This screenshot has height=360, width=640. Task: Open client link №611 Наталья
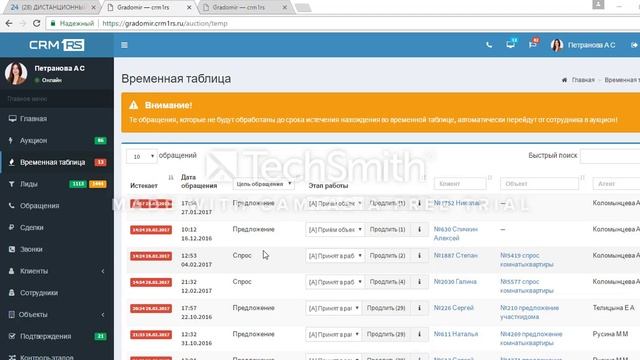tap(456, 334)
